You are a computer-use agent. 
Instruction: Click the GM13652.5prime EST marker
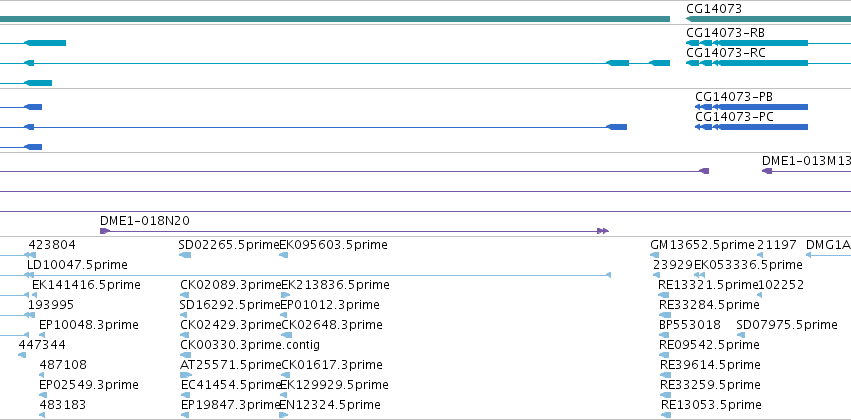(x=655, y=255)
